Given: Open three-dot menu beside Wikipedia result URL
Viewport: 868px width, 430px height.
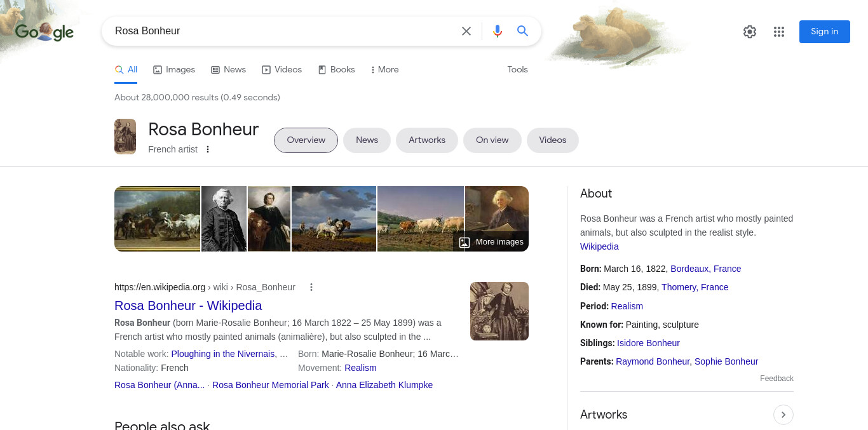Looking at the screenshot, I should (311, 287).
